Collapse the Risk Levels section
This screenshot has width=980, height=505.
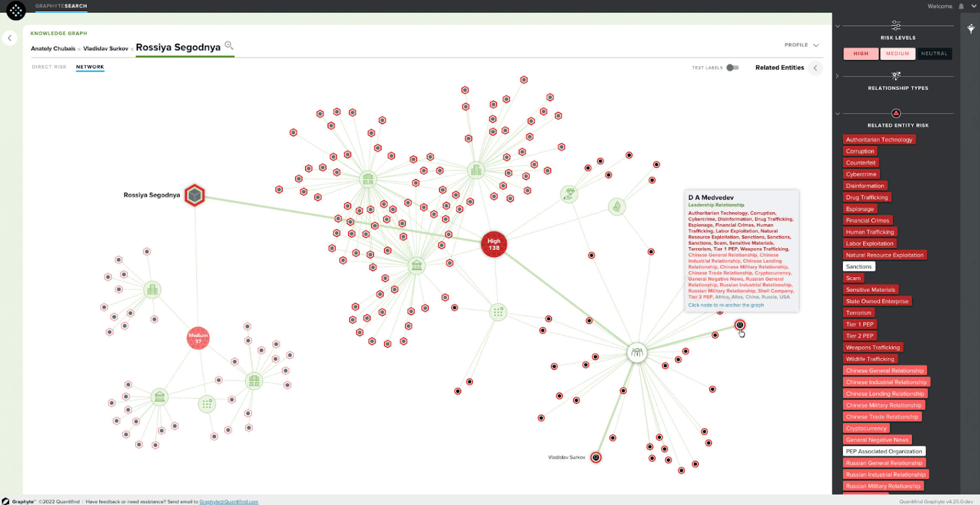point(837,26)
